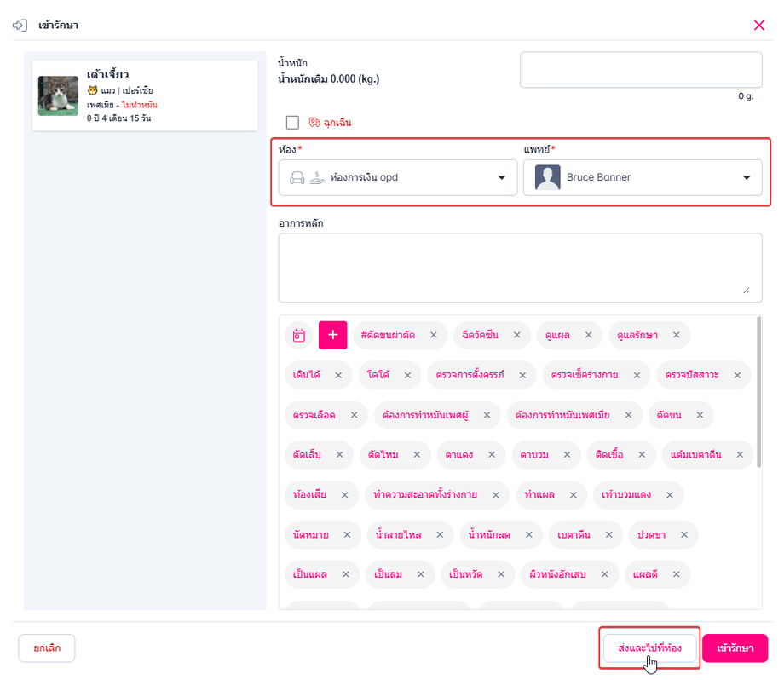Remove the ติดเชื้อ tag

click(x=642, y=454)
